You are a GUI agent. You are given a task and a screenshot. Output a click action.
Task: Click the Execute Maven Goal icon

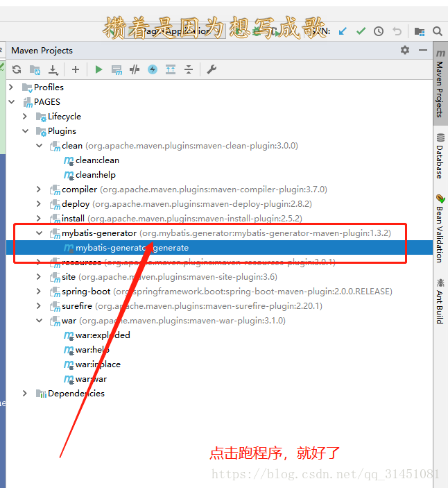pyautogui.click(x=117, y=69)
